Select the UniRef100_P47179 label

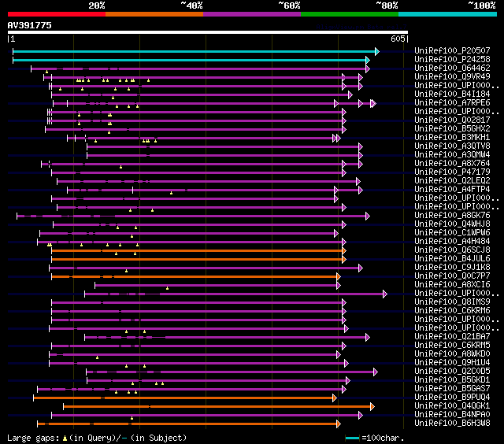(x=452, y=172)
